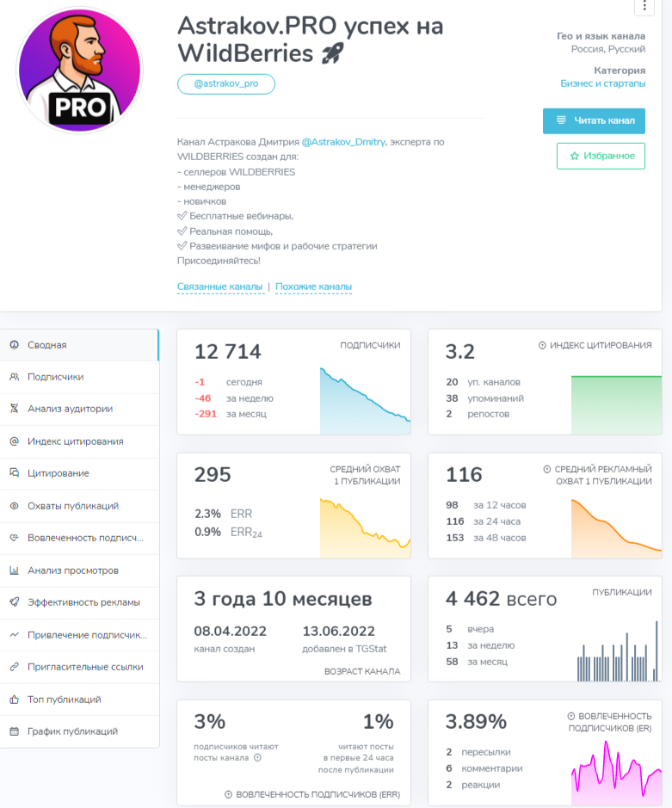Click the 12 714 subscribers count
Viewport: 672px width, 808px height.
pyautogui.click(x=228, y=351)
